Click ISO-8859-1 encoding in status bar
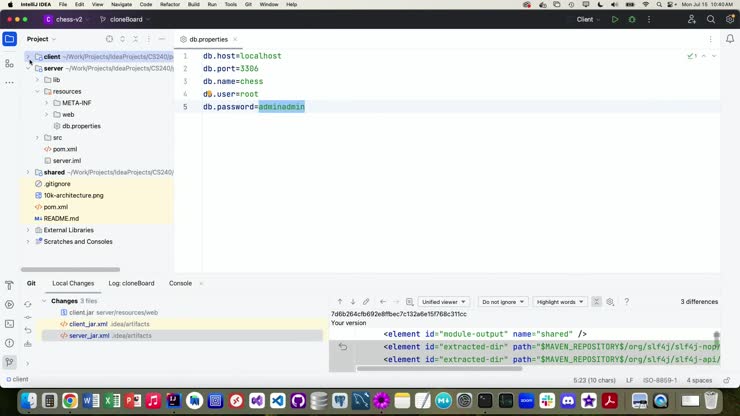 tap(659, 380)
